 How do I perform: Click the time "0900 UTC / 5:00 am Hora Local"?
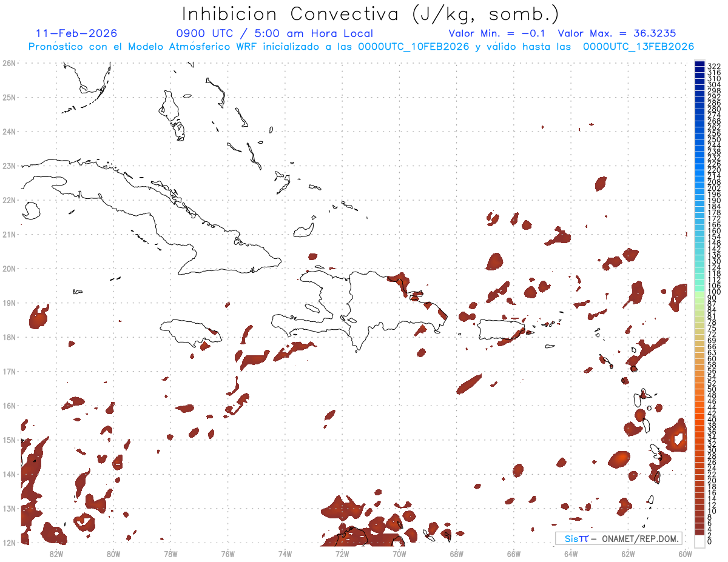(275, 33)
